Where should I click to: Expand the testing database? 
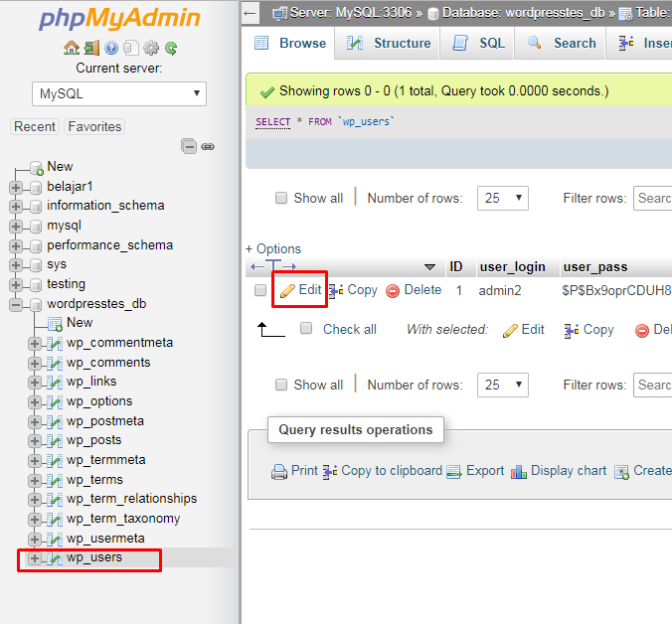[16, 285]
